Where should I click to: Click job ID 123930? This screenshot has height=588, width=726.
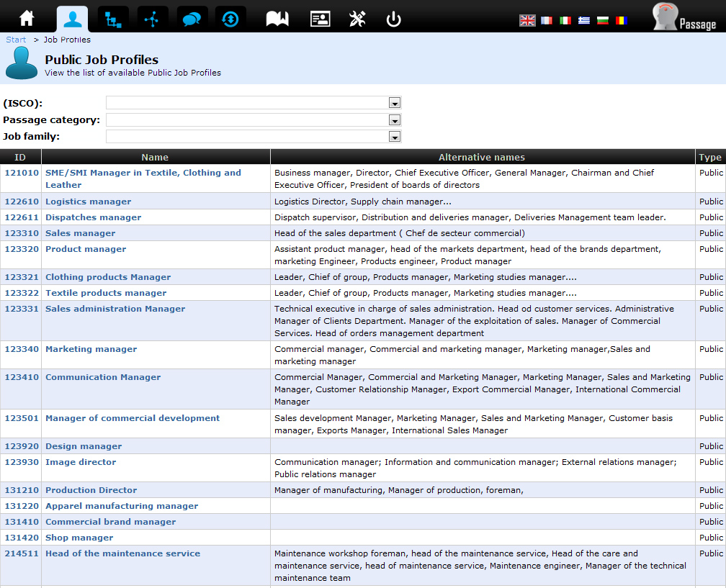tap(22, 462)
